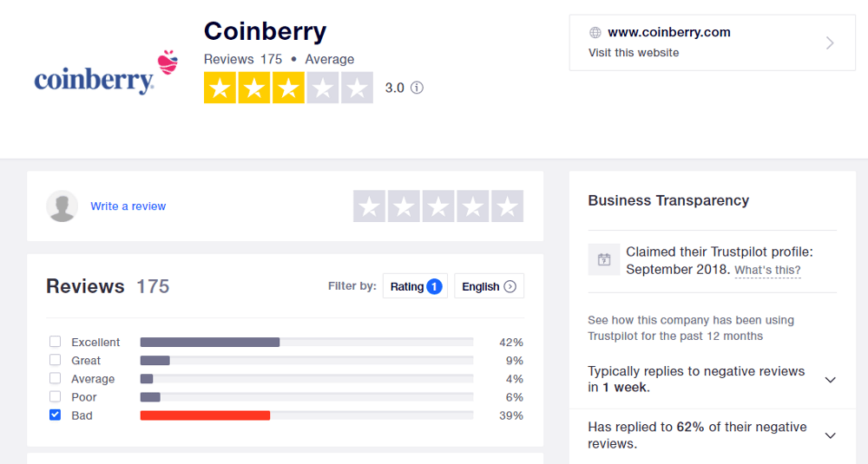Select the third empty star to rate

(x=438, y=206)
